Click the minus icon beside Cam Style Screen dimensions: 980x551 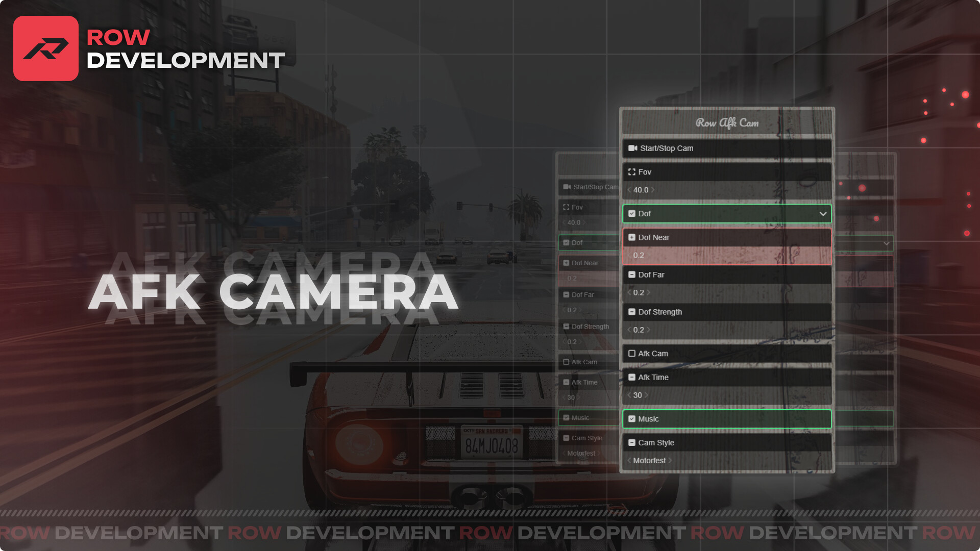click(632, 443)
